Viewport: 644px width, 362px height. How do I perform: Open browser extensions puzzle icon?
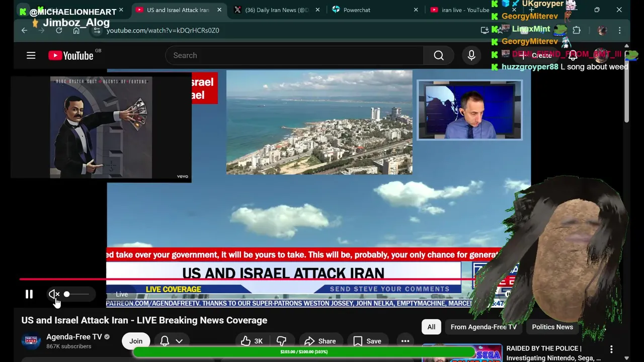point(577,30)
